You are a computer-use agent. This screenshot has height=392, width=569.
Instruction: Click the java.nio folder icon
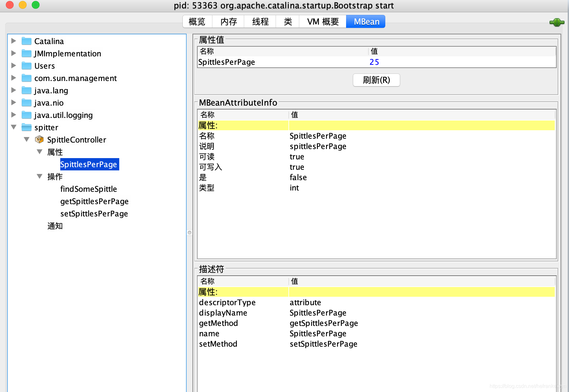[x=27, y=103]
